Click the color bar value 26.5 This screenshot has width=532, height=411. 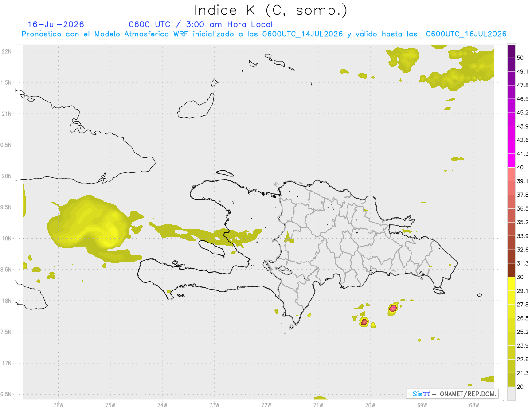(523, 318)
